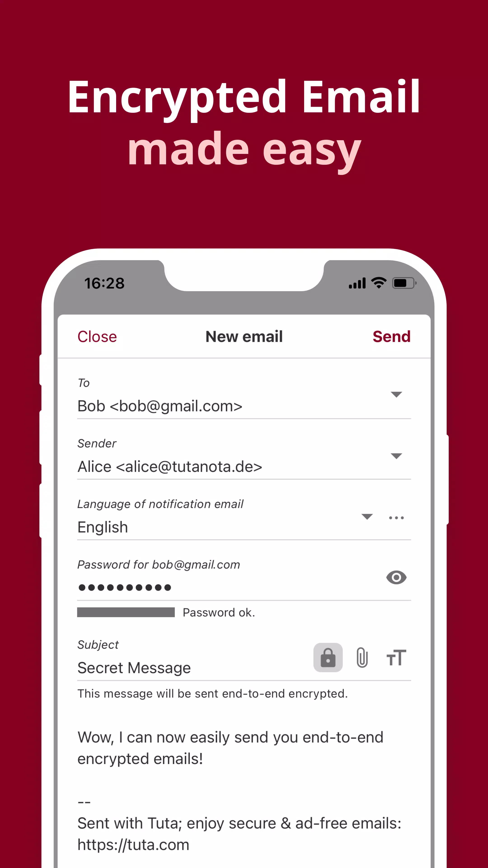Click the New email title in navigation bar
Viewport: 488px width, 868px height.
click(244, 336)
